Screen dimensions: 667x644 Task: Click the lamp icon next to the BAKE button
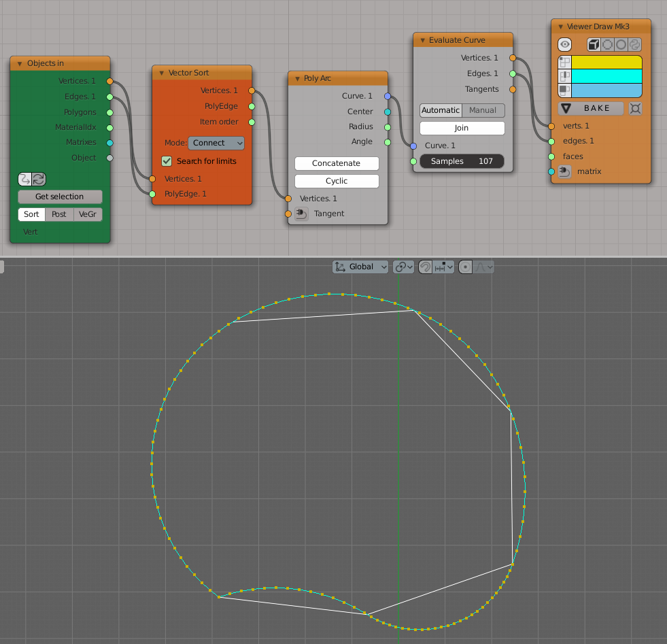tap(636, 109)
